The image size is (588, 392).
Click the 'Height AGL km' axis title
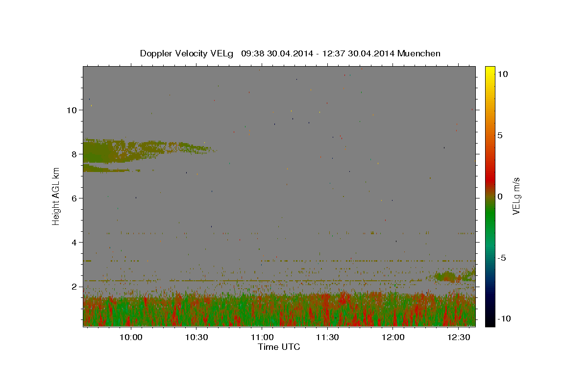pos(56,196)
